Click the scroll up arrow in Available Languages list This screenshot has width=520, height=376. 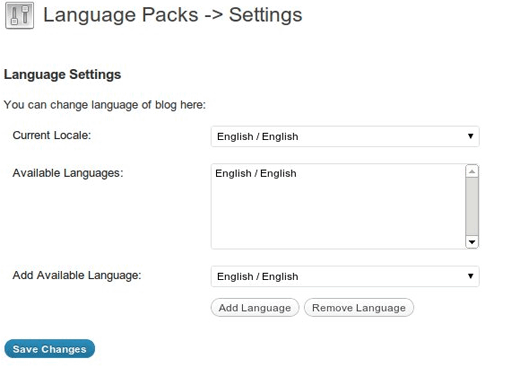[472, 171]
